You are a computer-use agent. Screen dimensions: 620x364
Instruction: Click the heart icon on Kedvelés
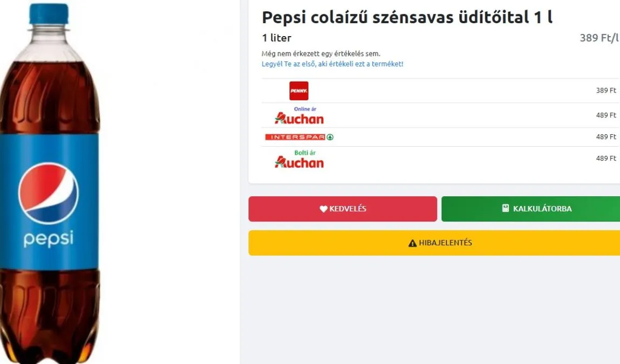point(323,209)
